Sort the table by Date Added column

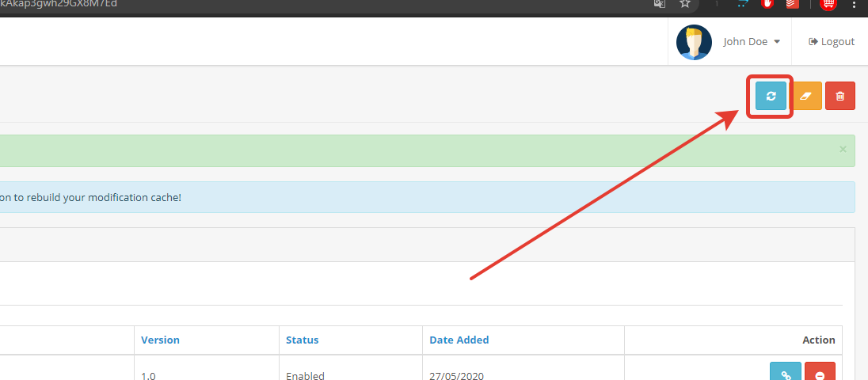(459, 340)
